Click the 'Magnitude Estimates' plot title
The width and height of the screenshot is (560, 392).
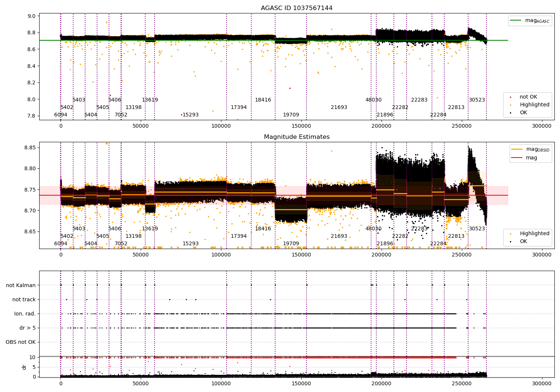coord(296,137)
